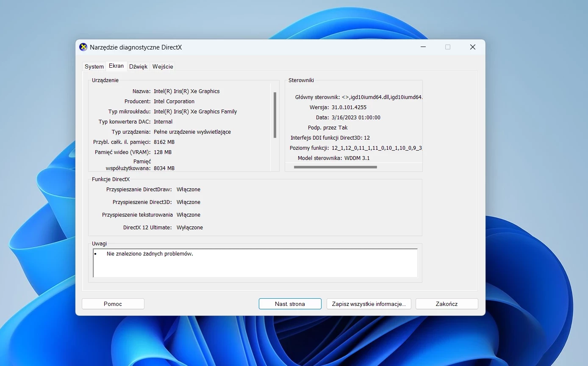The image size is (588, 366).
Task: Select the name value Intel(R) Iris(R) Xe Graphics
Action: pyautogui.click(x=187, y=91)
